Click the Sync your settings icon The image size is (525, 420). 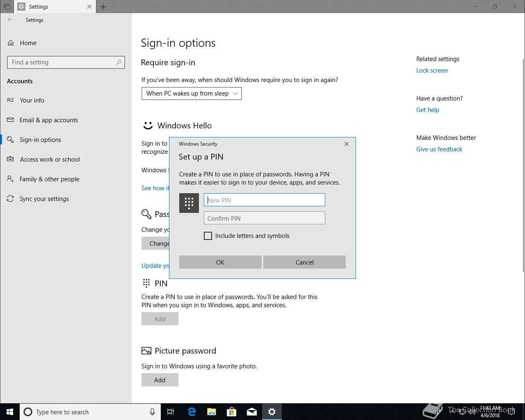[11, 199]
